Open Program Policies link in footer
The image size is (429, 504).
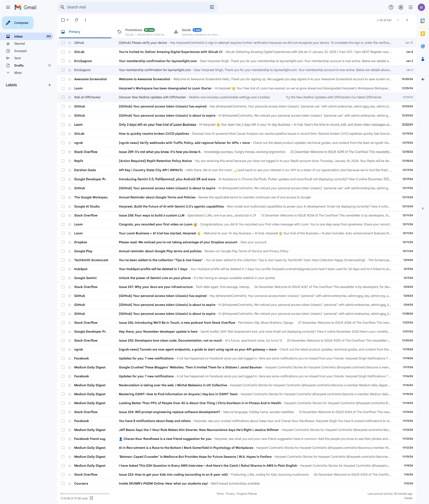(247, 493)
